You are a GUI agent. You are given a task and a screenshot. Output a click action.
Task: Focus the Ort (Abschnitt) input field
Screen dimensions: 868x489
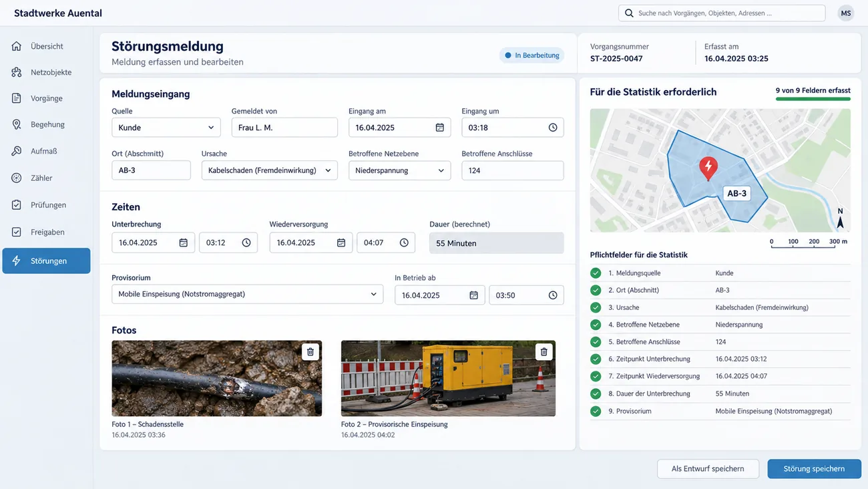[x=151, y=170]
